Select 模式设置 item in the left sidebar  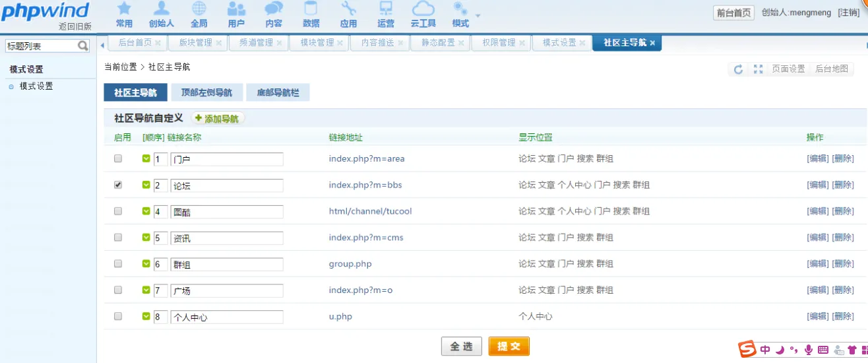click(36, 86)
